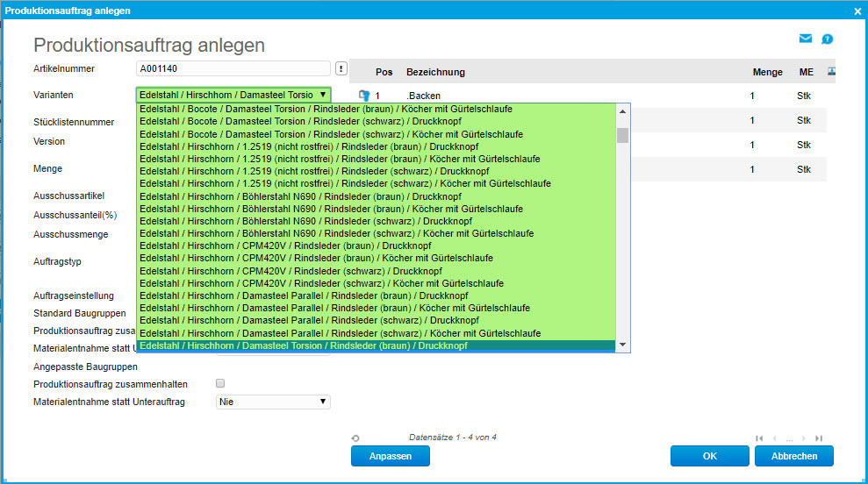Click into the Artikelnummer input field
Screen dimensions: 868x484
click(233, 68)
